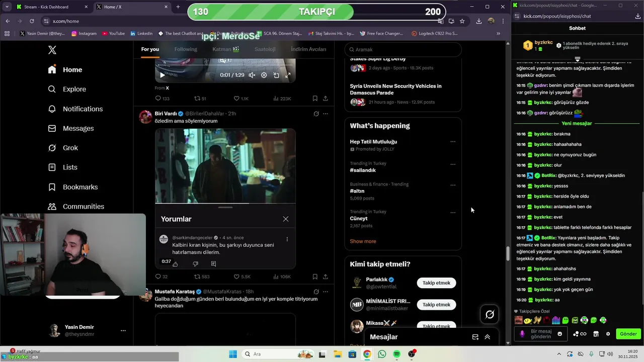Open the X logo home link
This screenshot has height=362, width=644.
(x=52, y=50)
